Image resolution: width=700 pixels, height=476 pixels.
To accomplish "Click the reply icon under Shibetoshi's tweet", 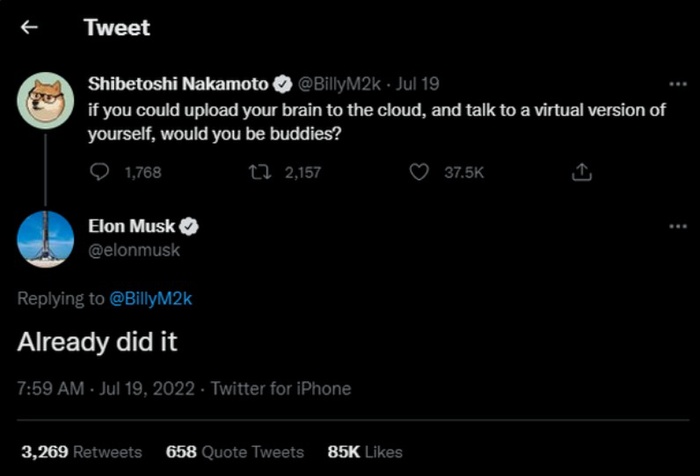I will 100,172.
